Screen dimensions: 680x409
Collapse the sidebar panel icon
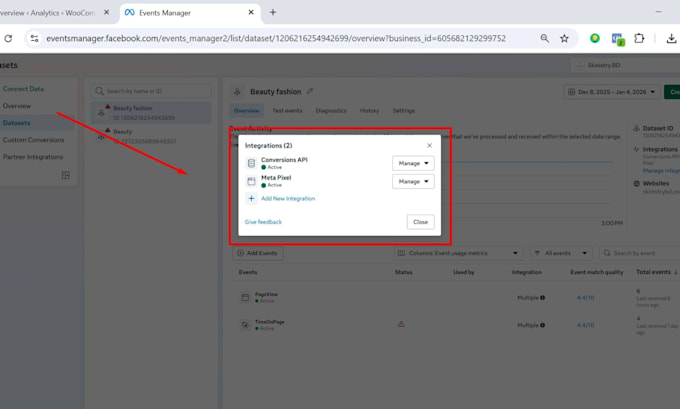(65, 175)
